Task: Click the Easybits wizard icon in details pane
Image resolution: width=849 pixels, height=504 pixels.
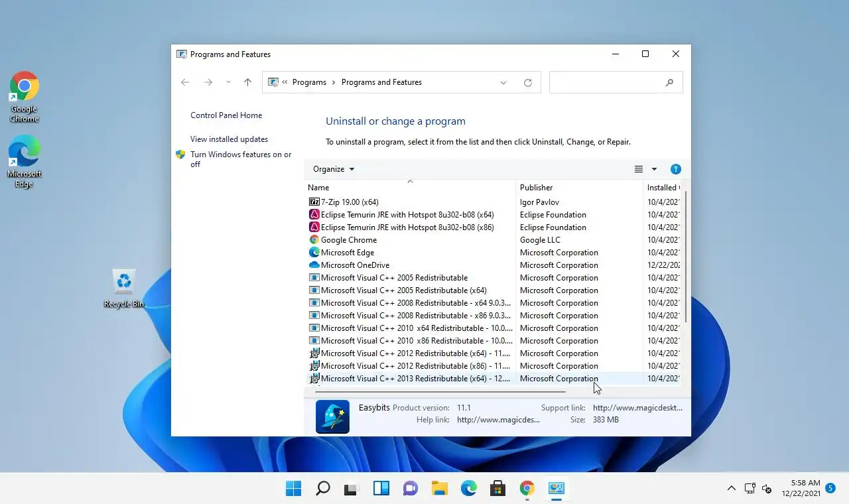Action: (x=332, y=416)
